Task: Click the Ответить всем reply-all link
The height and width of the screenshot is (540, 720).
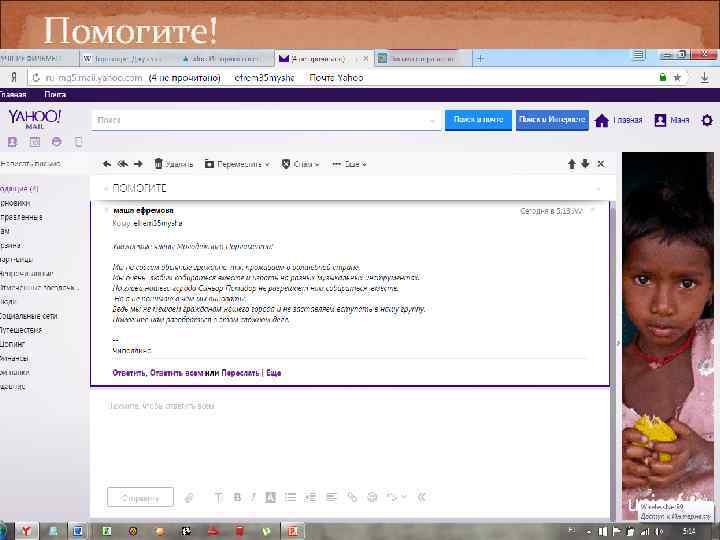Action: point(177,373)
